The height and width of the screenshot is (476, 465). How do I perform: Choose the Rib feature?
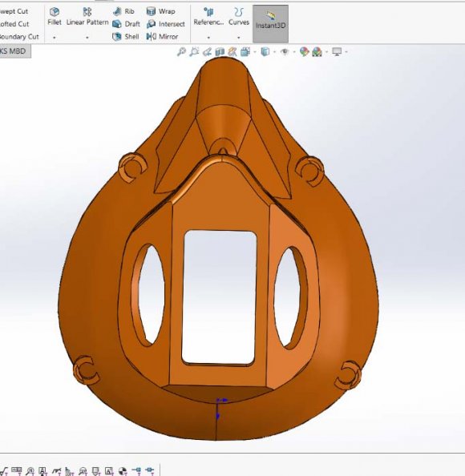(123, 11)
